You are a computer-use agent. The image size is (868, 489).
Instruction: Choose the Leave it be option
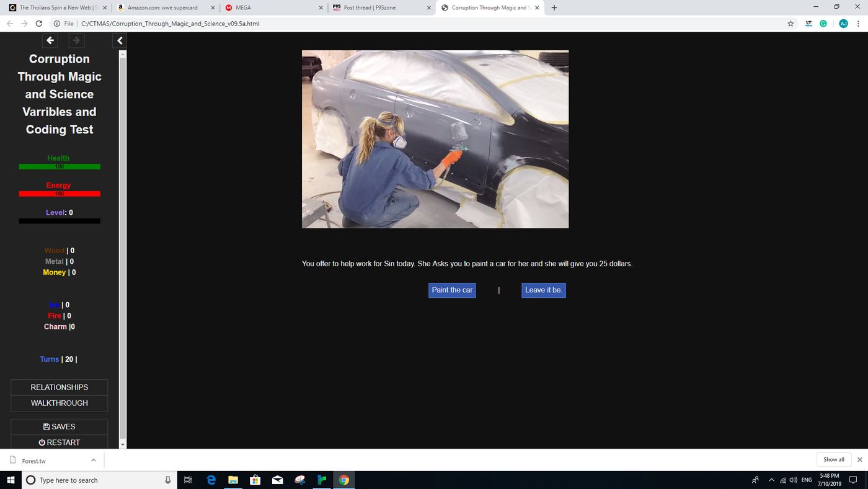pos(543,290)
